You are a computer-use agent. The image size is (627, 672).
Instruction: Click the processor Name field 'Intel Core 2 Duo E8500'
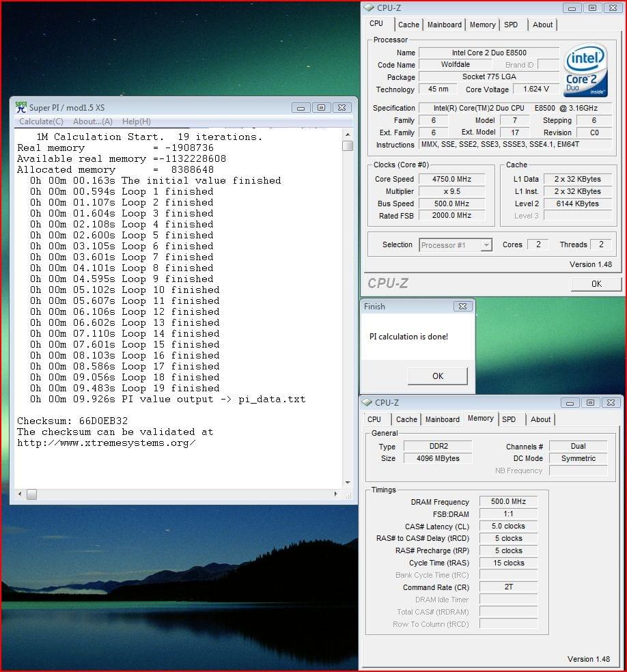[x=489, y=53]
